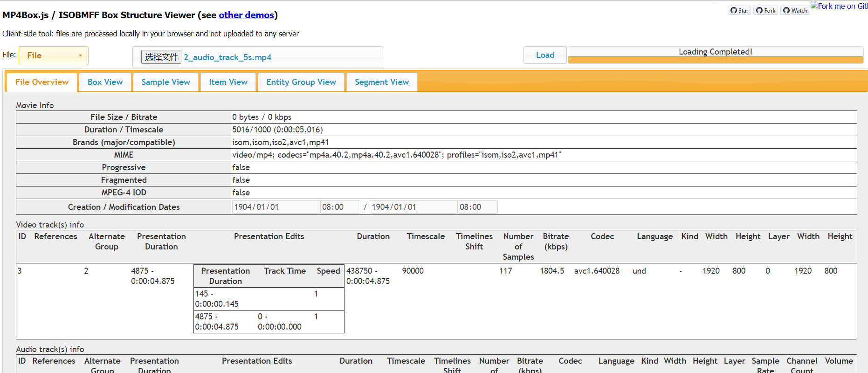Open the Segment View tab
Image resolution: width=868 pixels, height=373 pixels.
coord(382,82)
